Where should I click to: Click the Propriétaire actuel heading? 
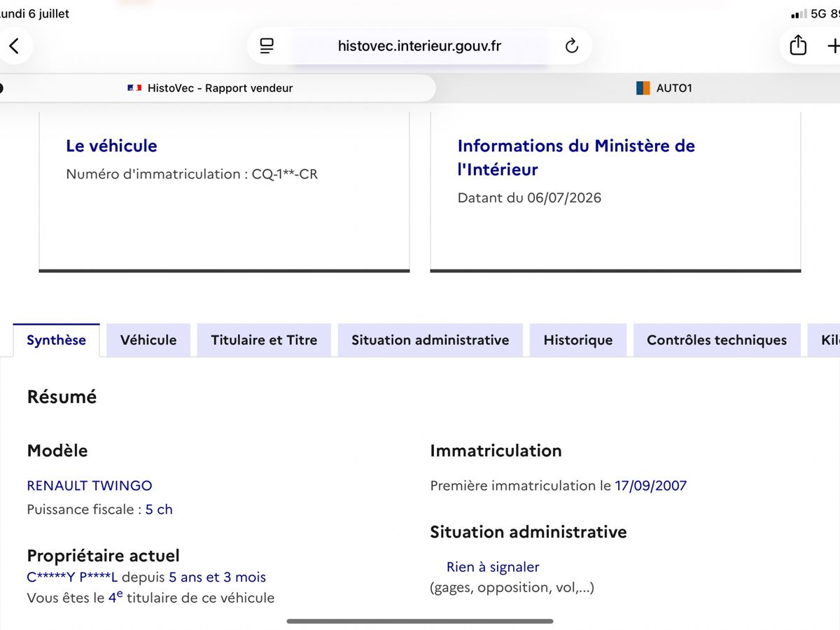pyautogui.click(x=103, y=556)
